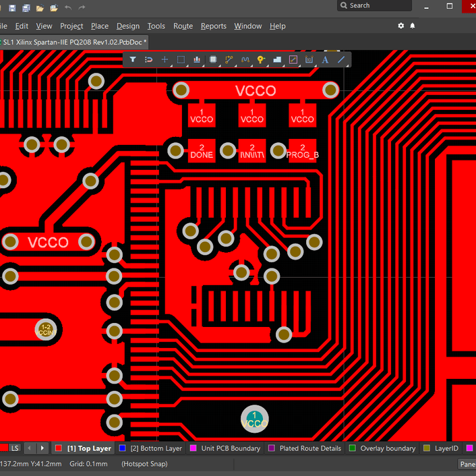This screenshot has width=476, height=476.
Task: Activate the Interactive Routing tool
Action: (x=229, y=59)
